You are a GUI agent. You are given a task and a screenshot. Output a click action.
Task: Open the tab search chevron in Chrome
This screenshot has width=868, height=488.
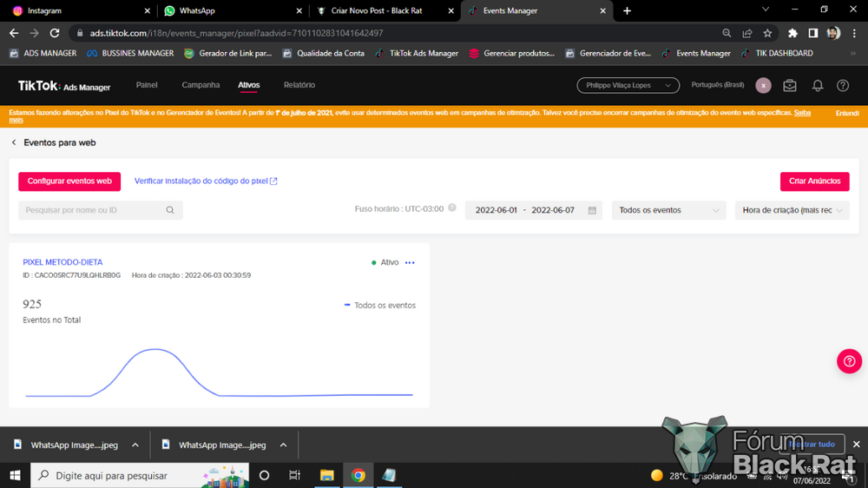[766, 10]
